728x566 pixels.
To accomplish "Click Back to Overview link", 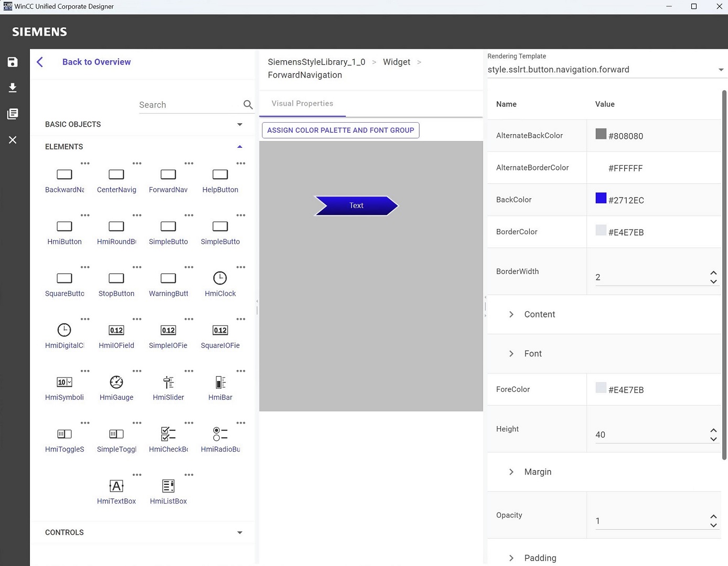I will tap(97, 62).
